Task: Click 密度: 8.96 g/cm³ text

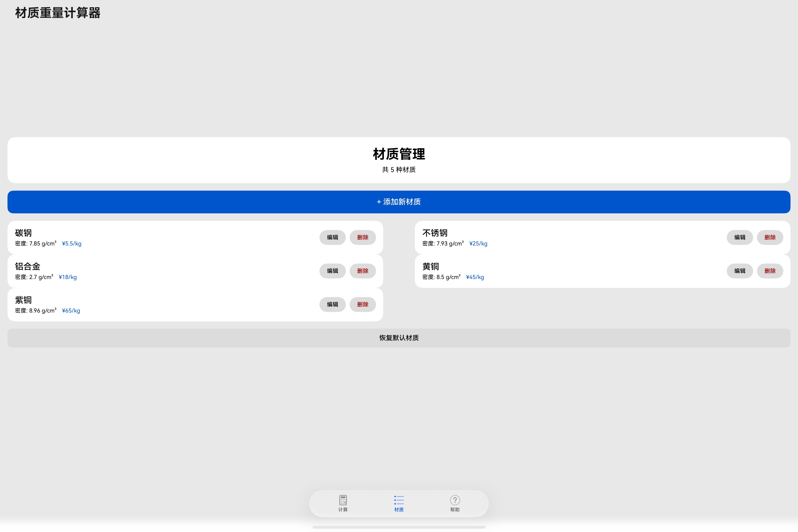Action: click(x=36, y=311)
